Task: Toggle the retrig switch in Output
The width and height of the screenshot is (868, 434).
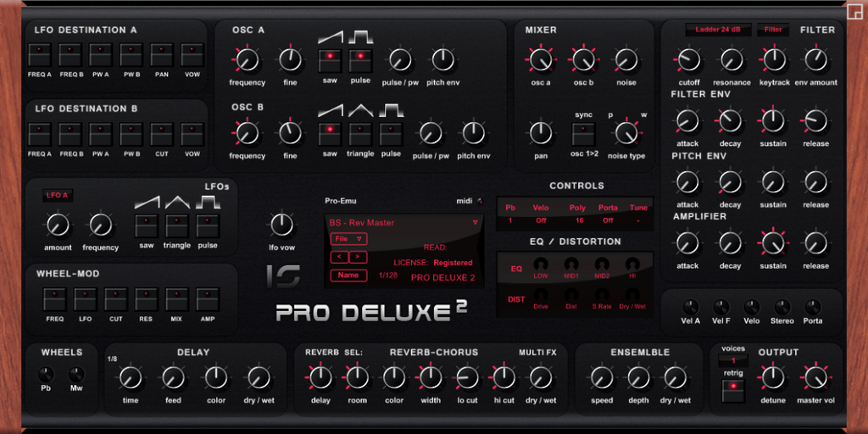Action: point(733,390)
